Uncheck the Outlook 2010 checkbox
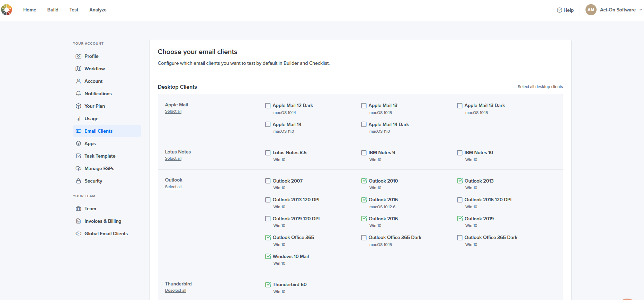 [364, 181]
